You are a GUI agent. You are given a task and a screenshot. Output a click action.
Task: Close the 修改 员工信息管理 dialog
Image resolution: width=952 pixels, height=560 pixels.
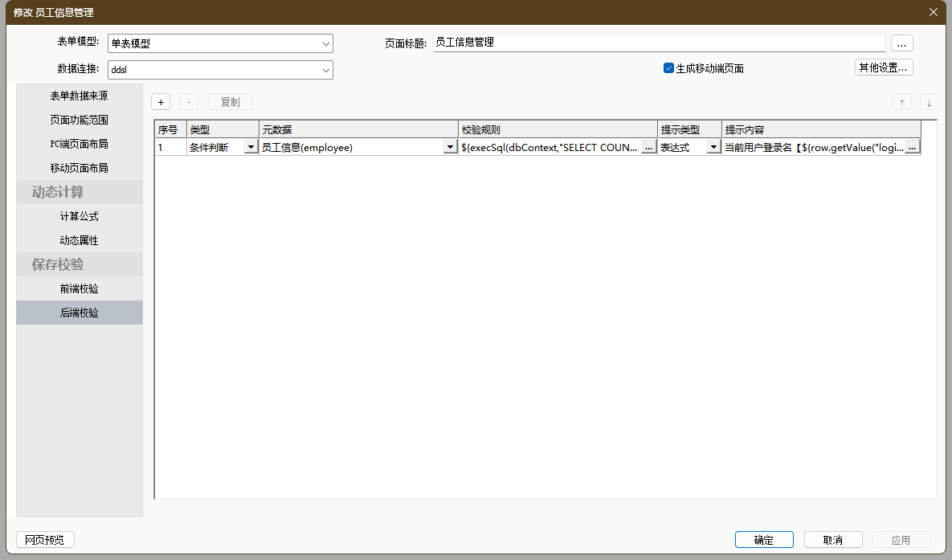pyautogui.click(x=933, y=12)
